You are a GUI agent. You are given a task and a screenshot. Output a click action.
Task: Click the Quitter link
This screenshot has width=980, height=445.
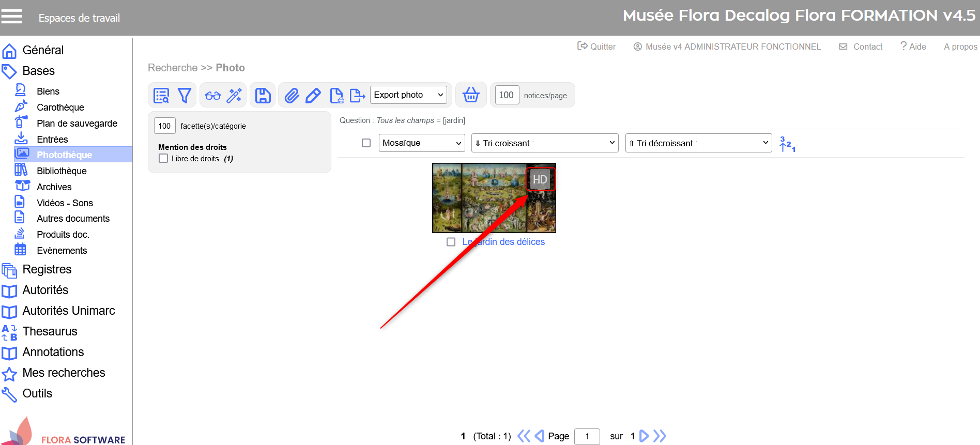[596, 47]
